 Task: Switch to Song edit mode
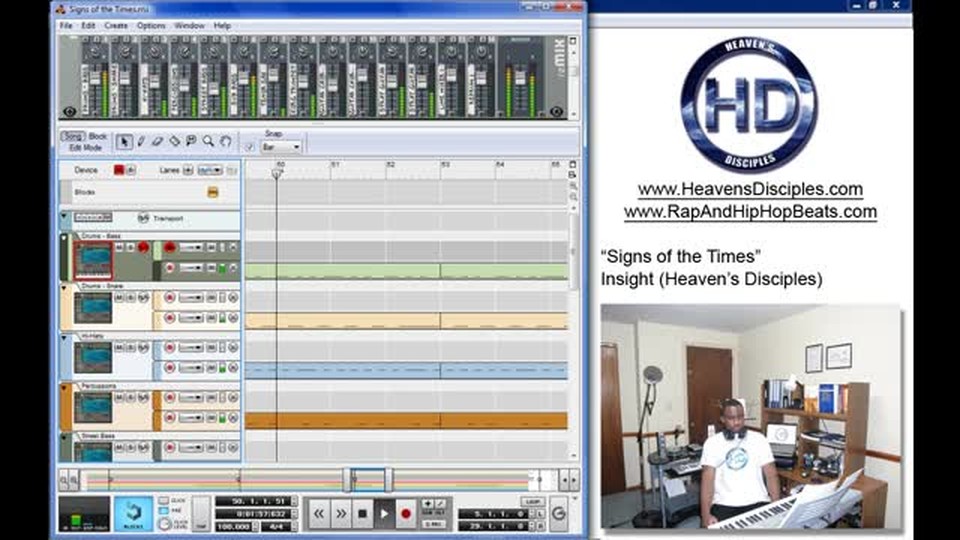tap(73, 137)
